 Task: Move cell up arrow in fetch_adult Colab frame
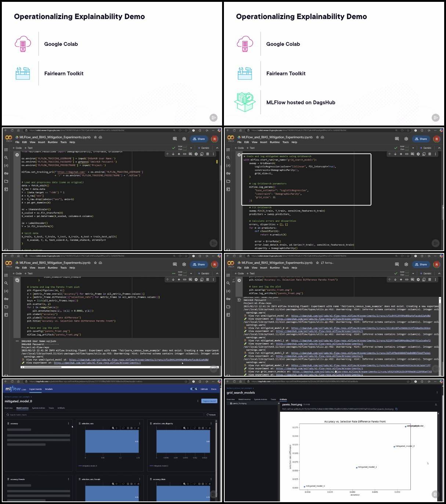167,154
